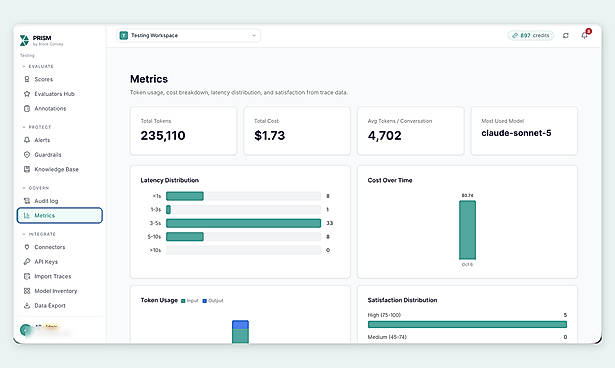The width and height of the screenshot is (615, 368).
Task: Click the <1s latency bar
Action: pyautogui.click(x=185, y=196)
